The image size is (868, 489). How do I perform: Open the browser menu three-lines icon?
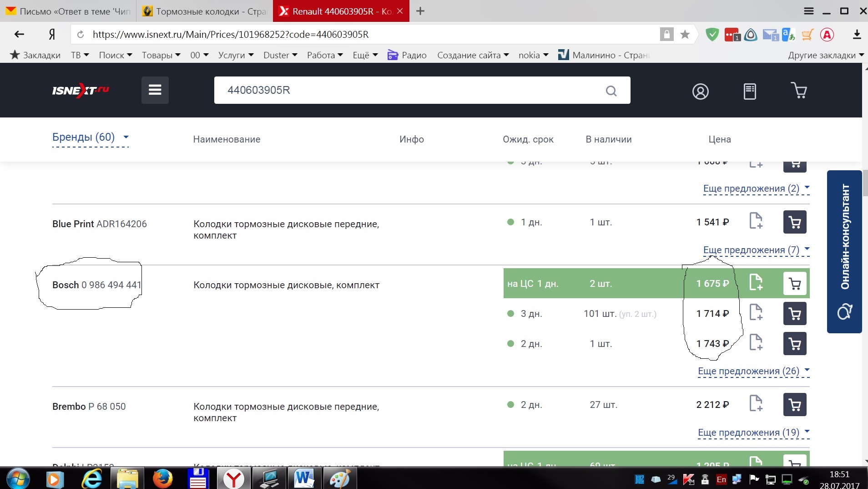coord(808,11)
